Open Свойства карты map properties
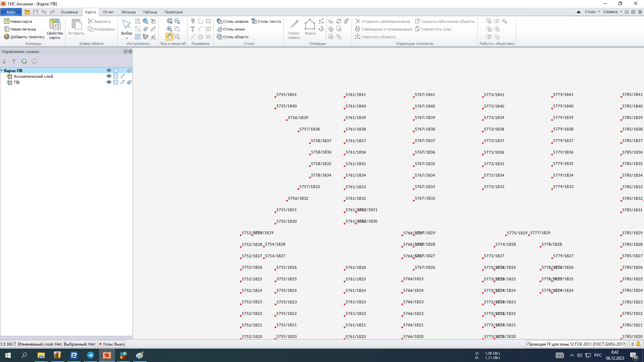644x362 pixels. click(x=55, y=29)
